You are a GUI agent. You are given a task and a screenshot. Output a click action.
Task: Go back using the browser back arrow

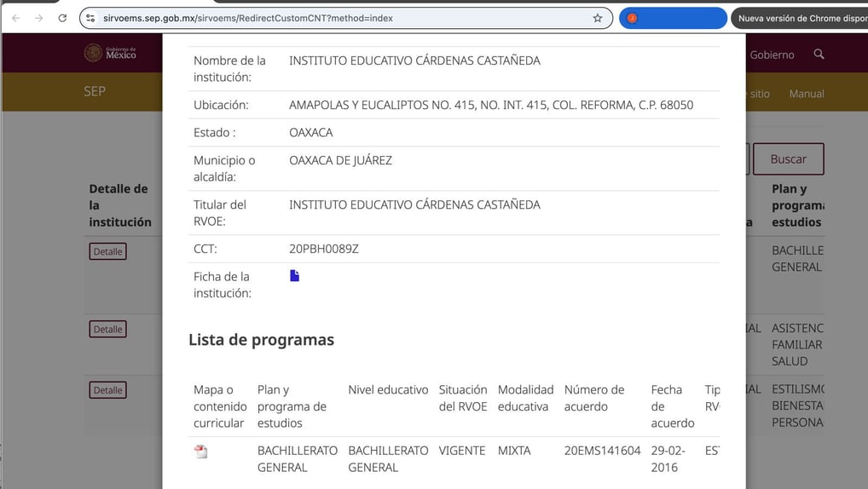(16, 18)
